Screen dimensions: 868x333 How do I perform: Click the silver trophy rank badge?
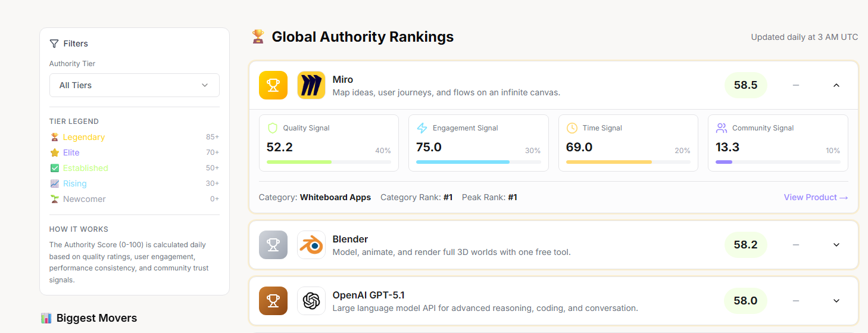273,245
